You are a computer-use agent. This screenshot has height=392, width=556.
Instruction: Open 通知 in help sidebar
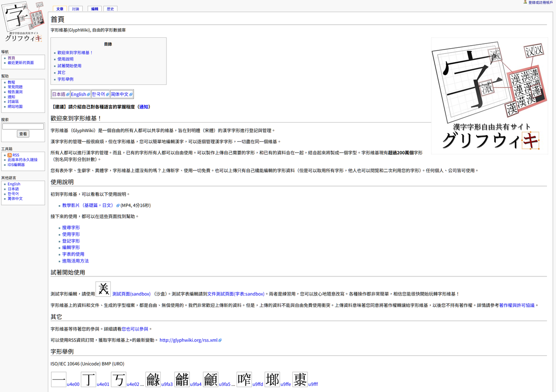(x=11, y=97)
